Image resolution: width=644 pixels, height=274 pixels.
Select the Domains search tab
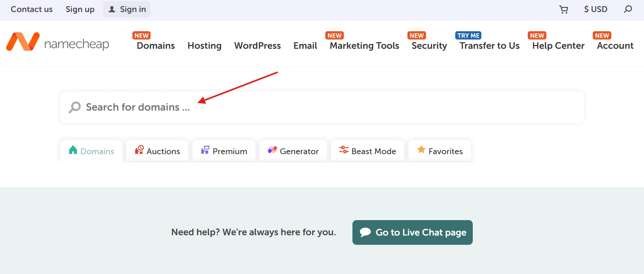coord(91,151)
